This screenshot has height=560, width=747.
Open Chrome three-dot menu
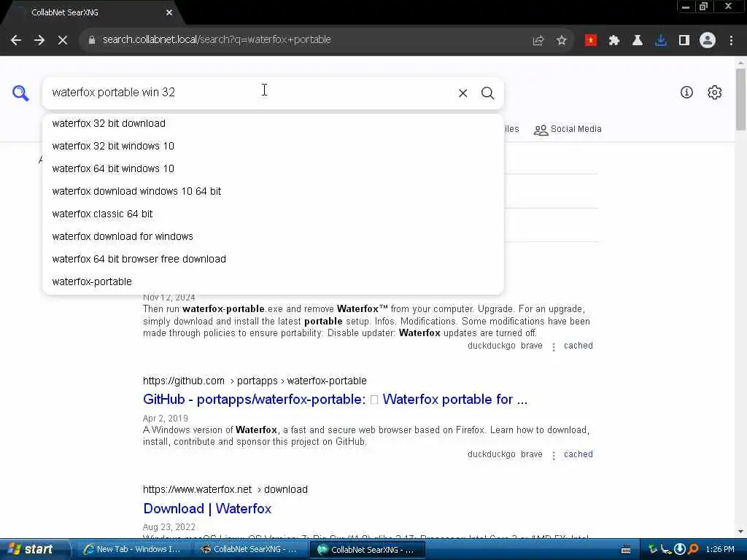[x=731, y=41]
